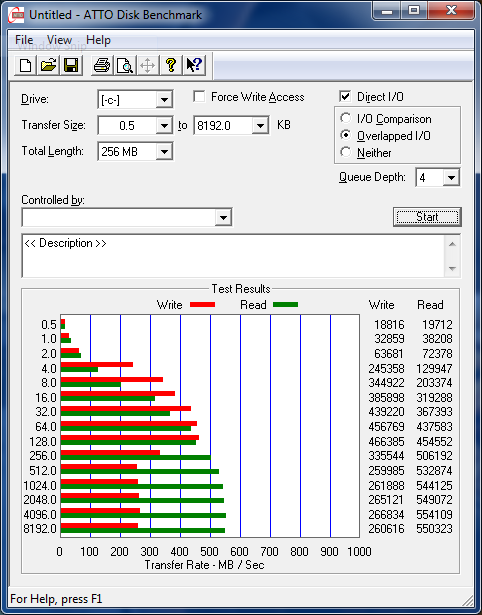Open the View menu
Image resolution: width=482 pixels, height=615 pixels.
click(x=59, y=40)
